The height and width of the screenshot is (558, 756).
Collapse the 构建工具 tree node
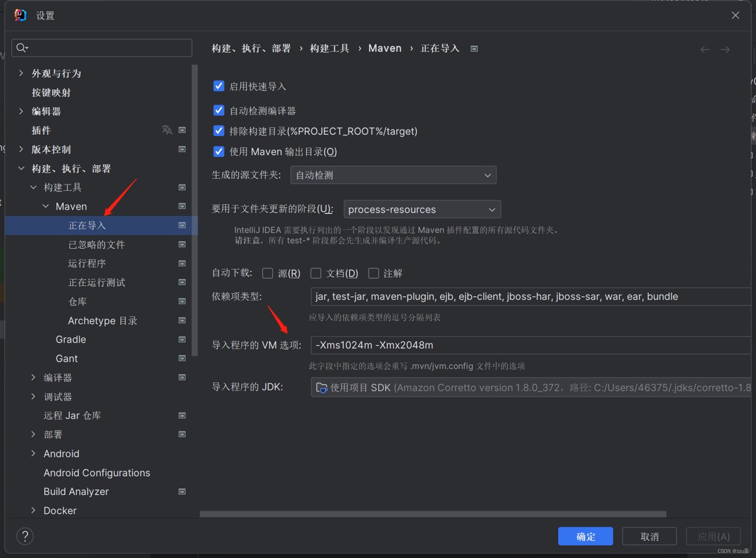(33, 187)
